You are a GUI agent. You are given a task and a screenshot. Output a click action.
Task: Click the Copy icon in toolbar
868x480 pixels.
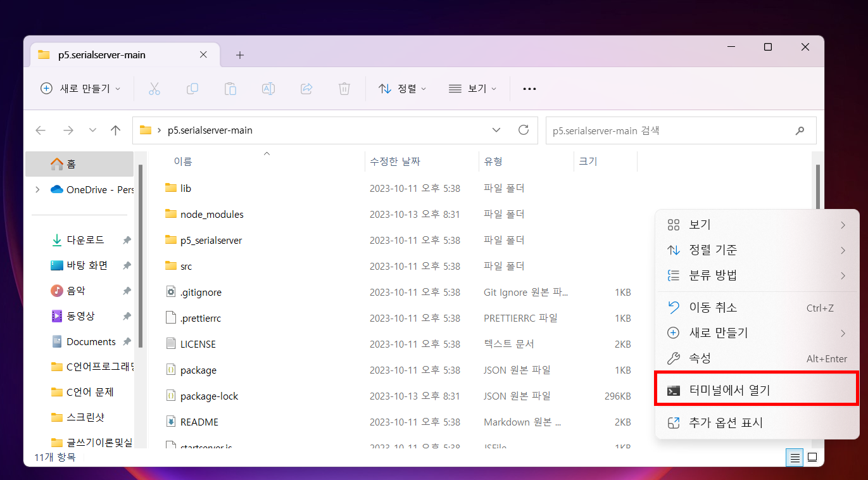pyautogui.click(x=192, y=89)
